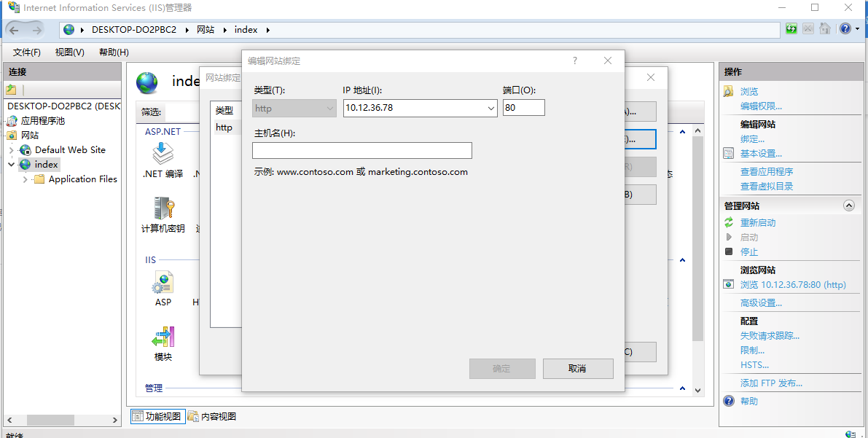Click the 取消 button in the binding dialog
Image resolution: width=868 pixels, height=438 pixels.
tap(578, 368)
